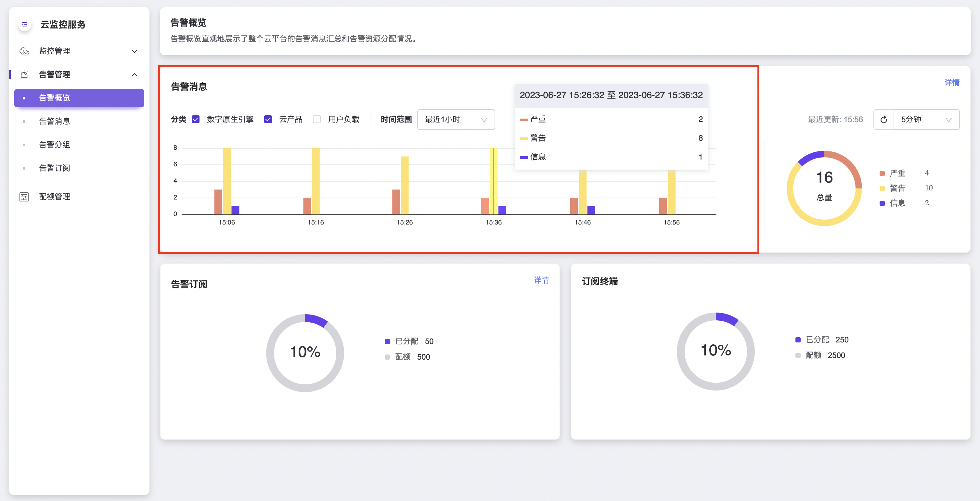Open the 告警消息 sidebar menu item
This screenshot has width=980, height=501.
click(x=54, y=121)
